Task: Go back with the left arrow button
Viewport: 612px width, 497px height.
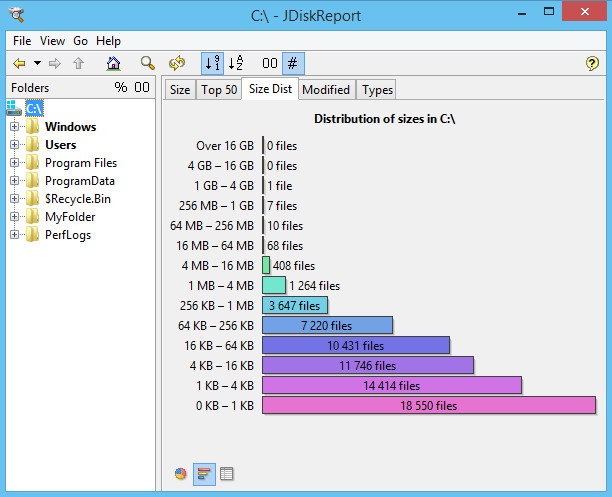Action: [x=19, y=63]
